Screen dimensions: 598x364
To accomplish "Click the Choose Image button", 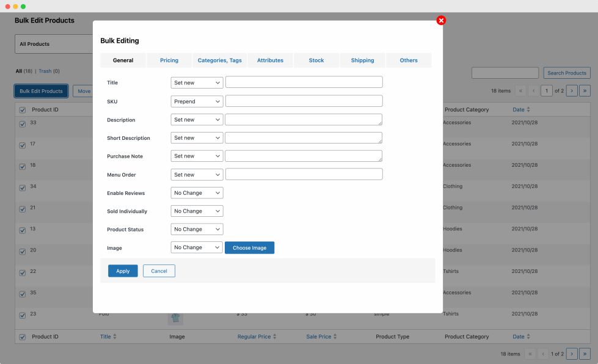I will click(249, 248).
